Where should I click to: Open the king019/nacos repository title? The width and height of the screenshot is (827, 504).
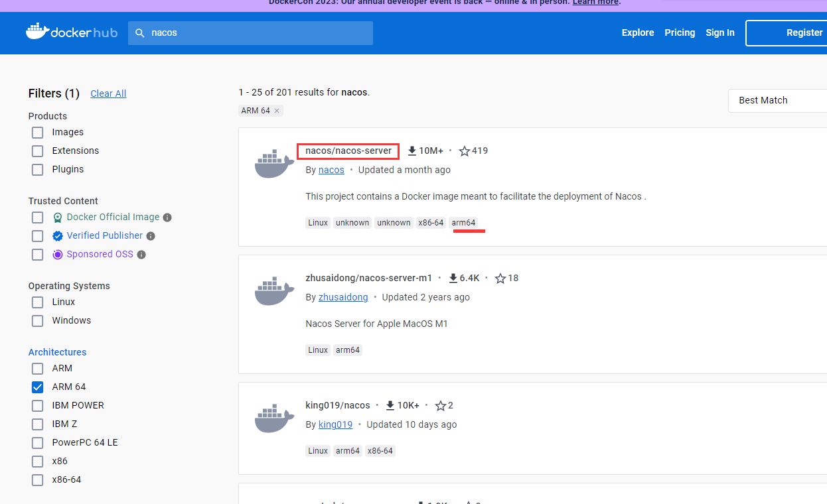pyautogui.click(x=338, y=405)
